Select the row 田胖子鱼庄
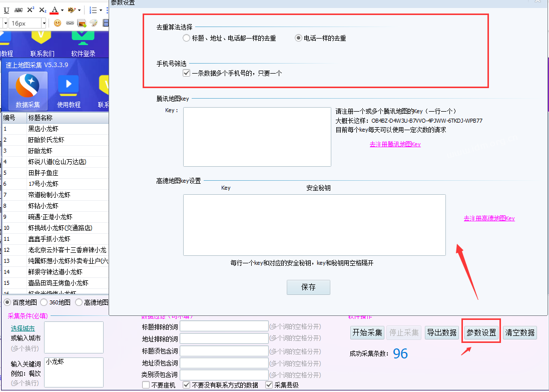 click(56, 173)
